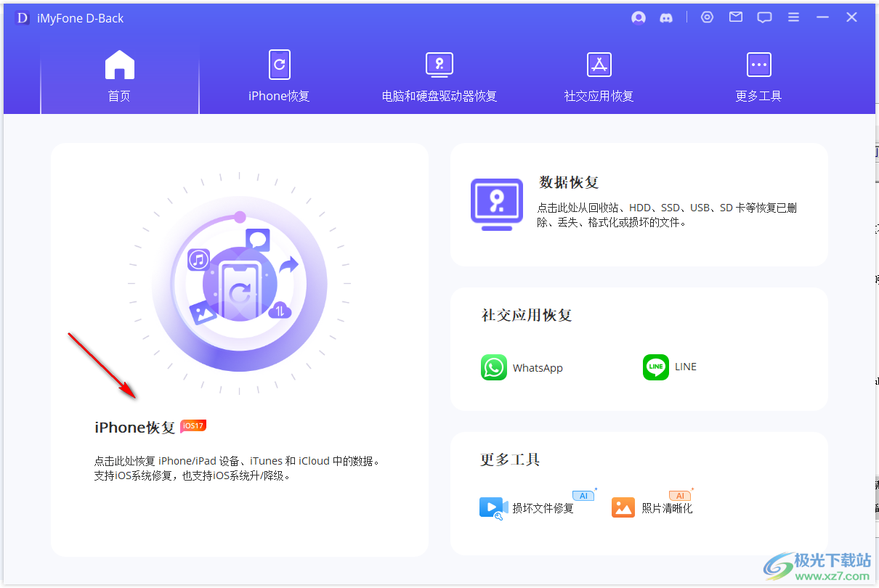Open the hamburger menu in the title bar
Image resolution: width=879 pixels, height=588 pixels.
point(793,17)
